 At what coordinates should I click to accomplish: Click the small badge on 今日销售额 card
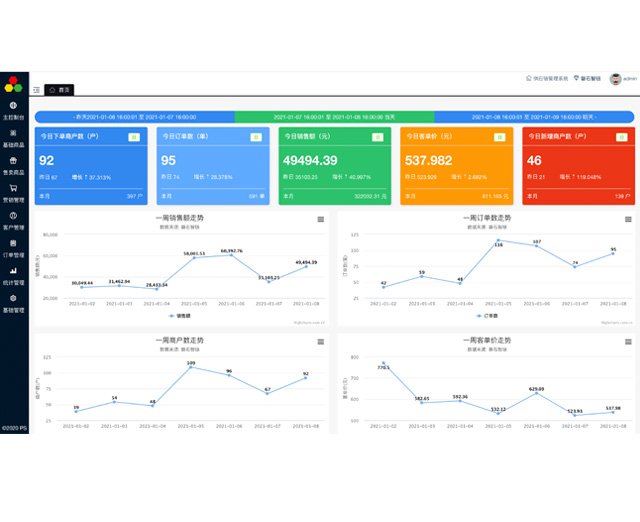click(377, 137)
